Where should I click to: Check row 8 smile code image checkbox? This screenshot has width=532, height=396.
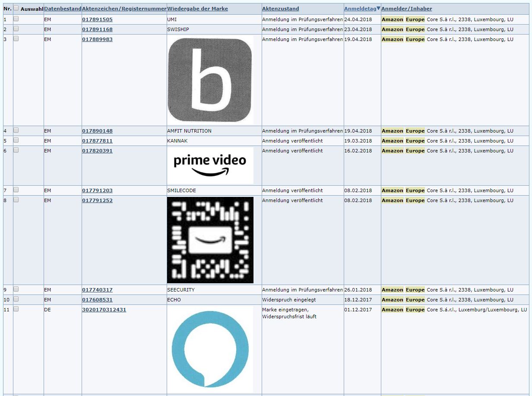coord(16,200)
